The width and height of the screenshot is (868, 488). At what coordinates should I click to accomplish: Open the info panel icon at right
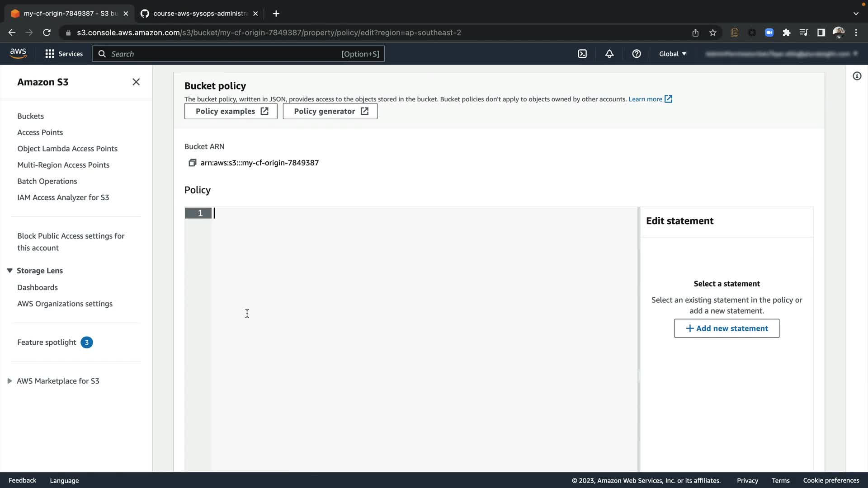click(x=857, y=76)
